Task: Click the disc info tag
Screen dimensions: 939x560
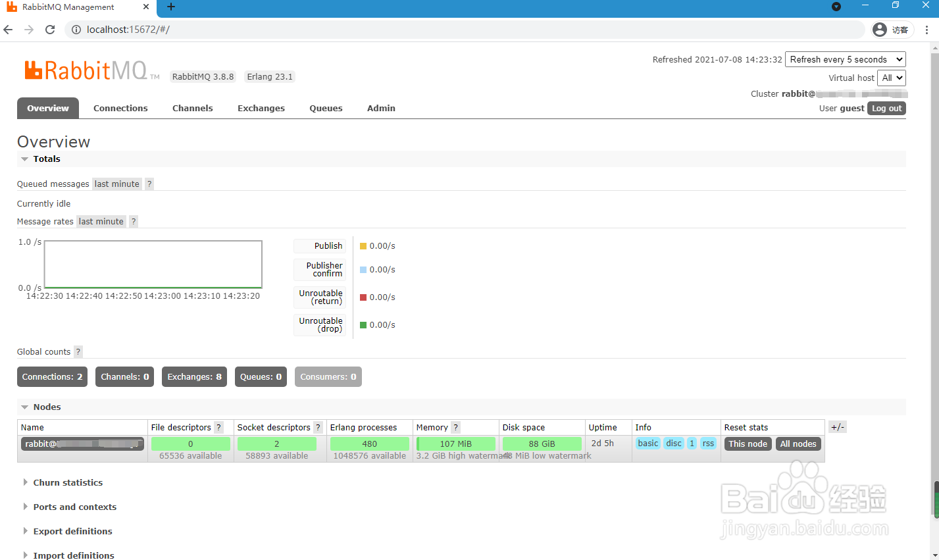Action: point(674,444)
